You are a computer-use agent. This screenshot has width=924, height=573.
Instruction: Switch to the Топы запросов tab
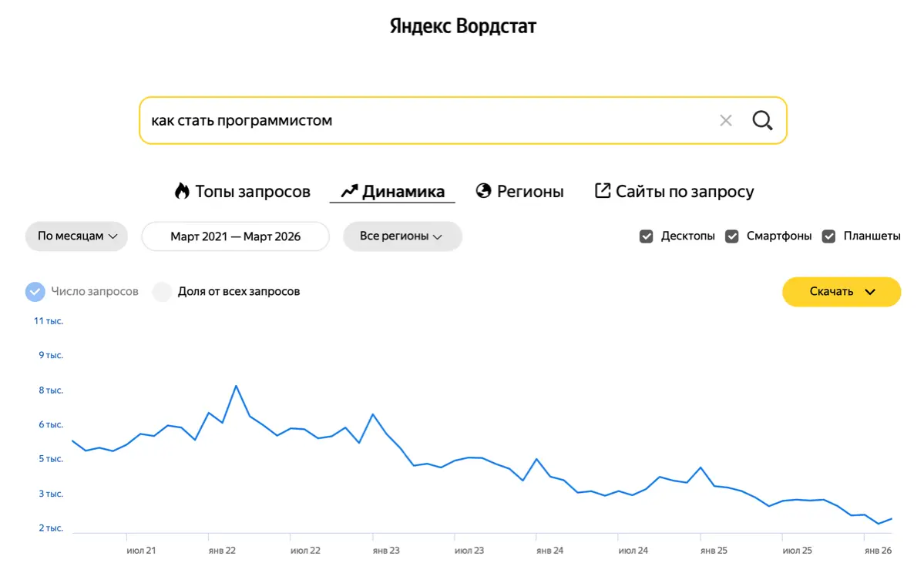[243, 191]
